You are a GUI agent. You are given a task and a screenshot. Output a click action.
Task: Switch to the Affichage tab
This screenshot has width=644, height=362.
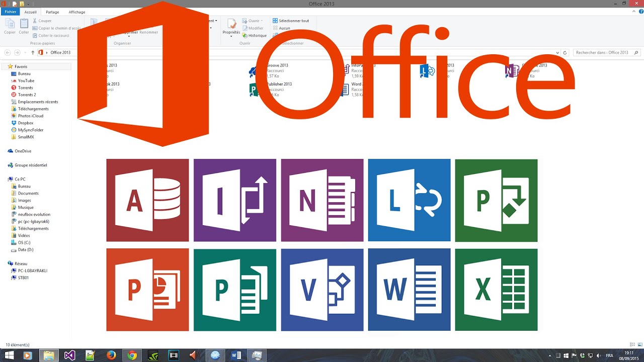[x=77, y=12]
